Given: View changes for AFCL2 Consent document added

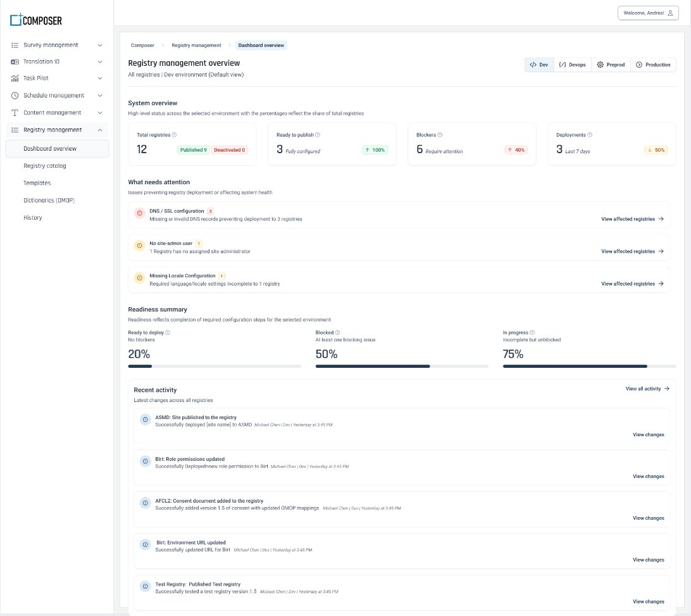Looking at the screenshot, I should click(x=648, y=518).
